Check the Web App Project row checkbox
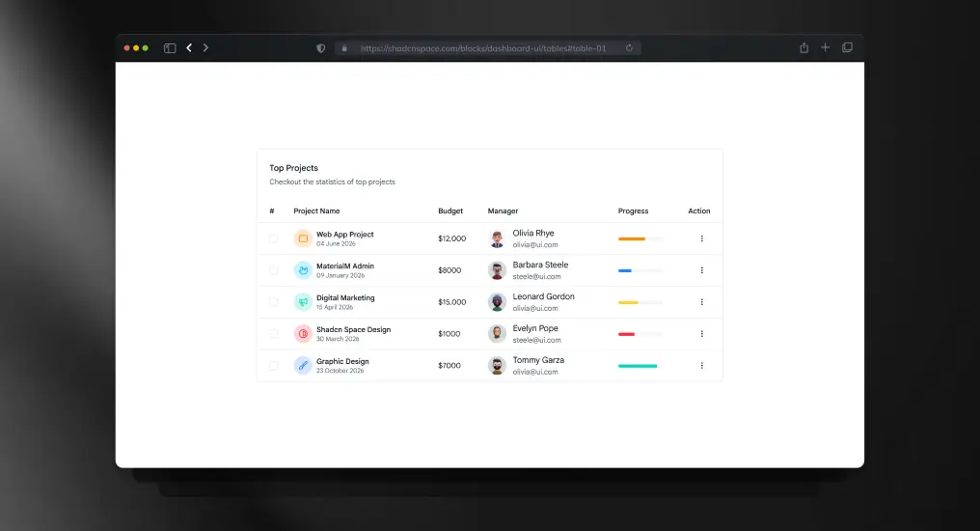Image resolution: width=980 pixels, height=531 pixels. pos(273,238)
